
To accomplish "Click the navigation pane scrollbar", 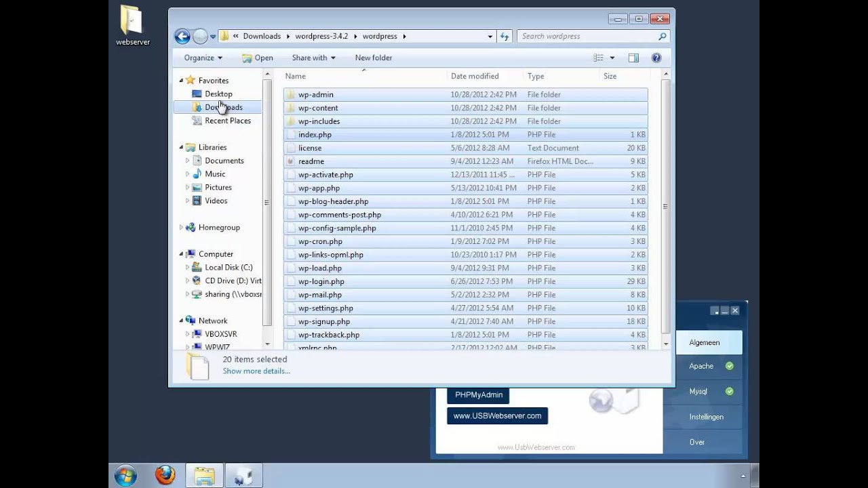I will (267, 203).
